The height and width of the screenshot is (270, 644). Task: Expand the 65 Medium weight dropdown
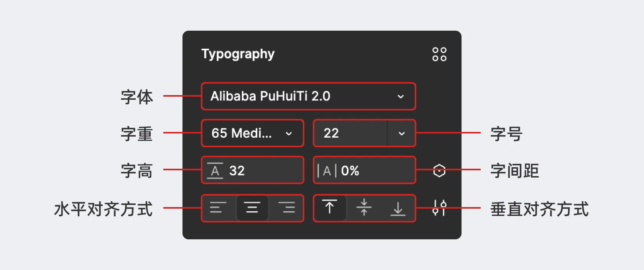252,133
